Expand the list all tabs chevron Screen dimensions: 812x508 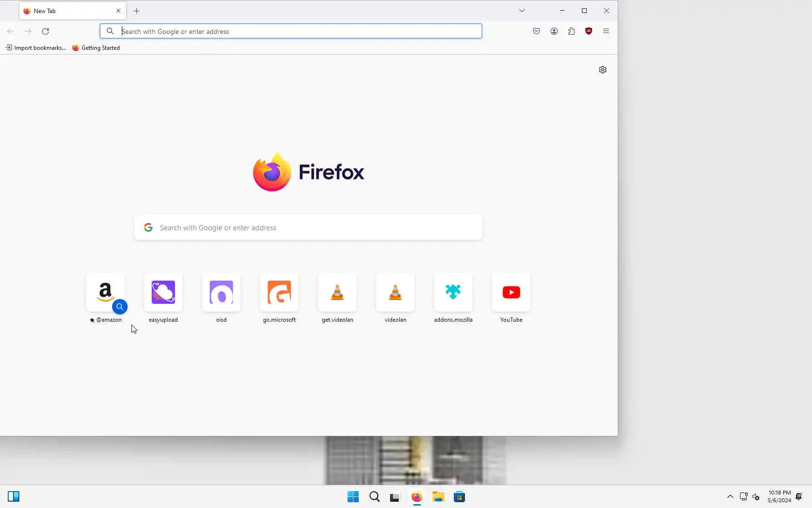click(522, 11)
